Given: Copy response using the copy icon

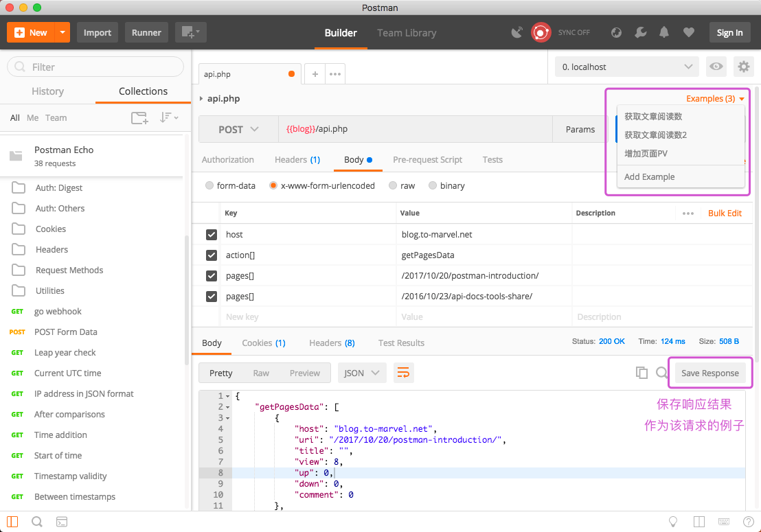Looking at the screenshot, I should 641,373.
